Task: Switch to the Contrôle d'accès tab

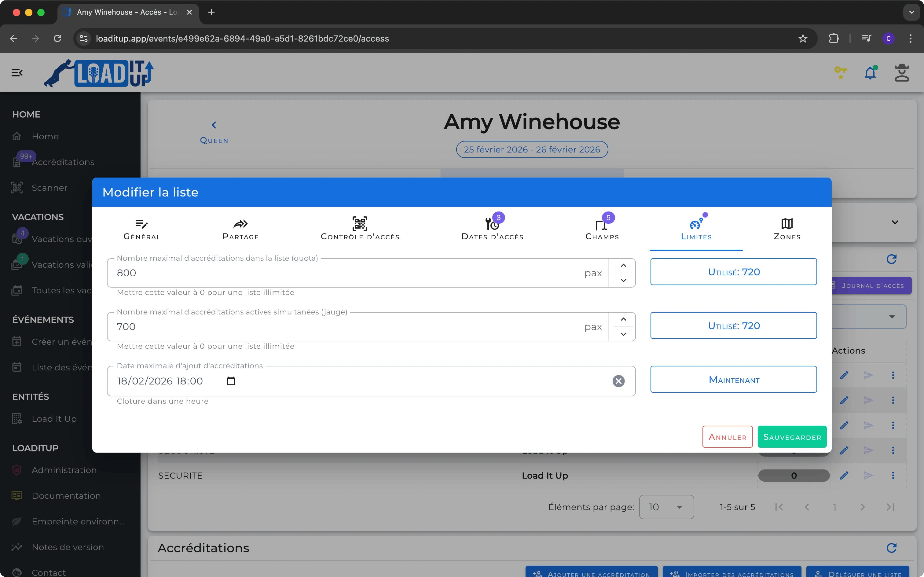Action: (360, 229)
